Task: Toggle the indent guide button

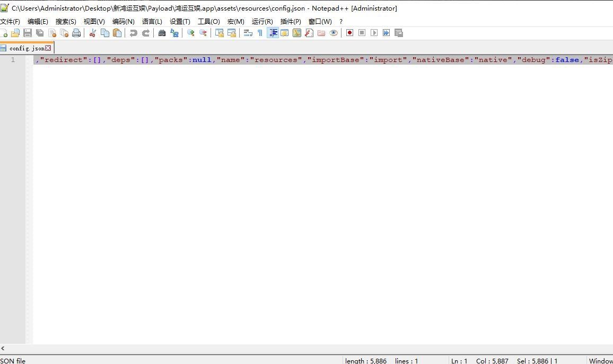Action: [273, 33]
